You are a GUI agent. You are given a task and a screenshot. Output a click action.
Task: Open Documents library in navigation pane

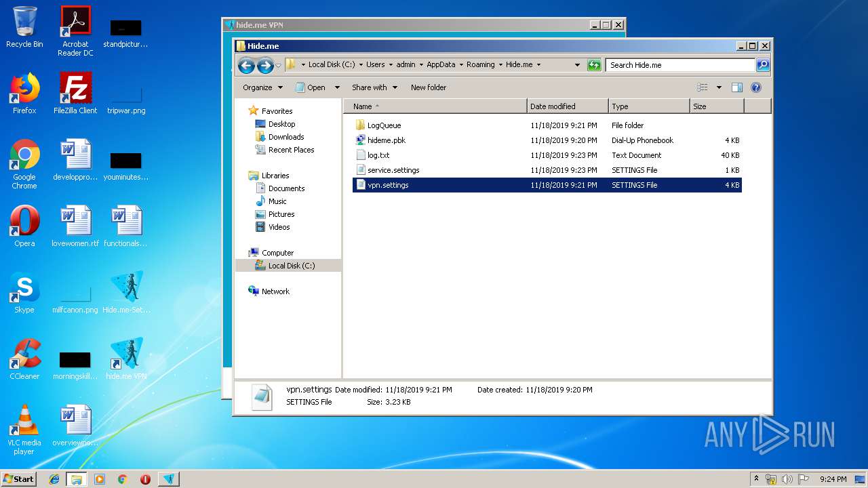coord(286,188)
